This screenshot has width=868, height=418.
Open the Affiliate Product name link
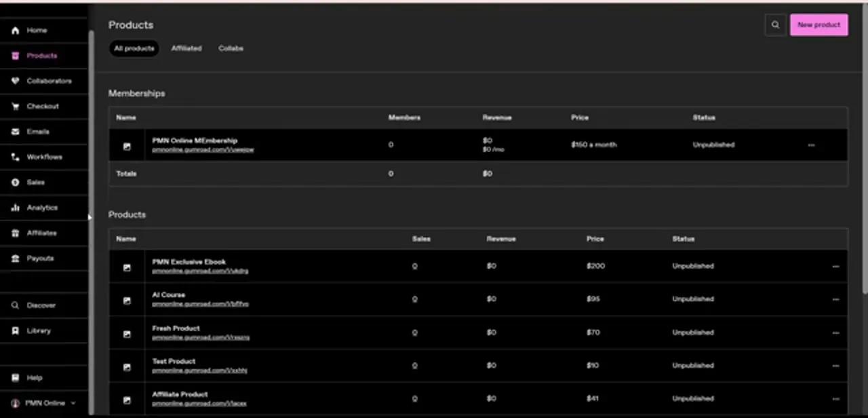point(180,394)
